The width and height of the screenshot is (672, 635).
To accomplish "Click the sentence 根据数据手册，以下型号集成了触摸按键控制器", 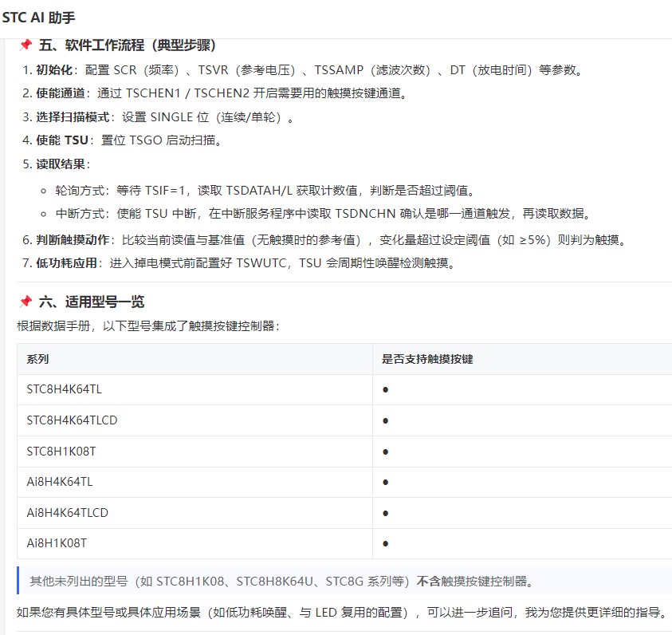I will point(147,325).
